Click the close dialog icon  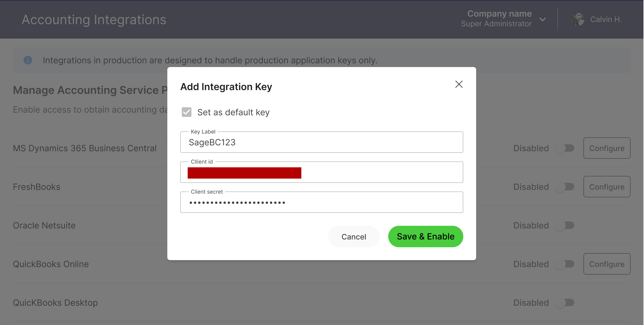459,84
